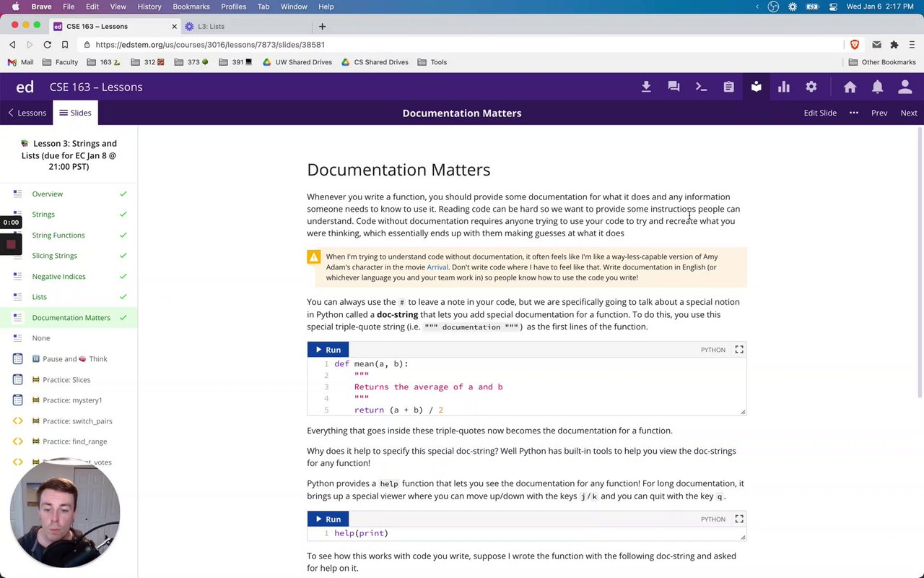Open a new browser tab

pyautogui.click(x=322, y=26)
